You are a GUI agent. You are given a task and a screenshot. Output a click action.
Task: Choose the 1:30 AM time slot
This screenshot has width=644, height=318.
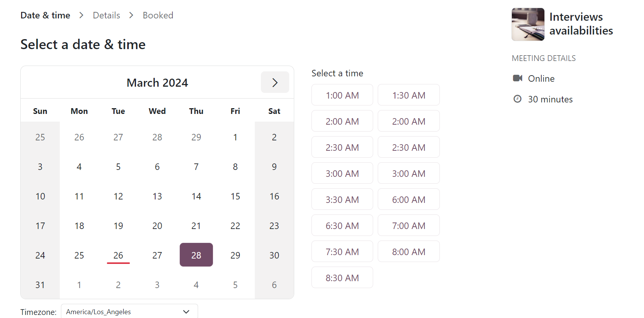coord(408,95)
